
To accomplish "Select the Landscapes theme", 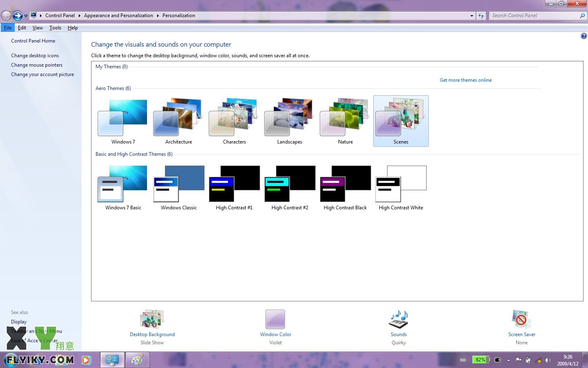I will click(x=290, y=121).
